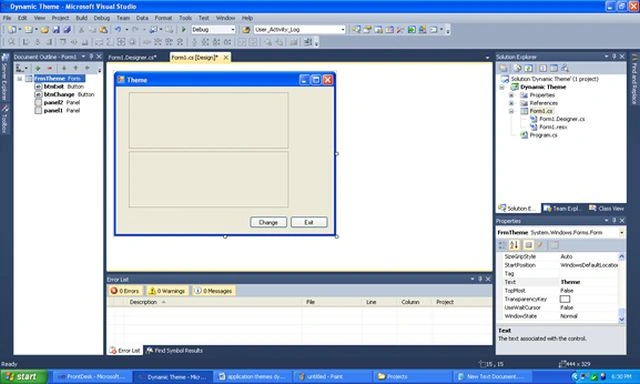Open the Server Explorer side tab
The image size is (640, 384).
click(4, 78)
